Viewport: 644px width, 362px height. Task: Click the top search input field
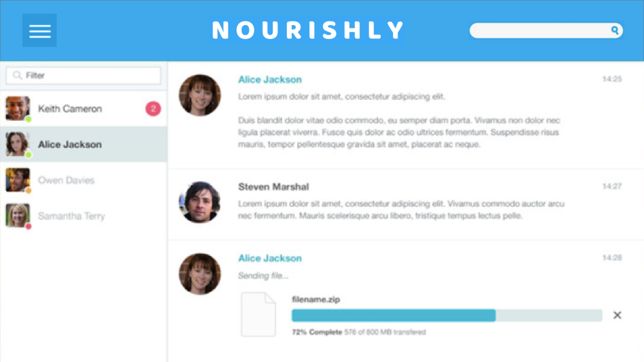click(540, 30)
